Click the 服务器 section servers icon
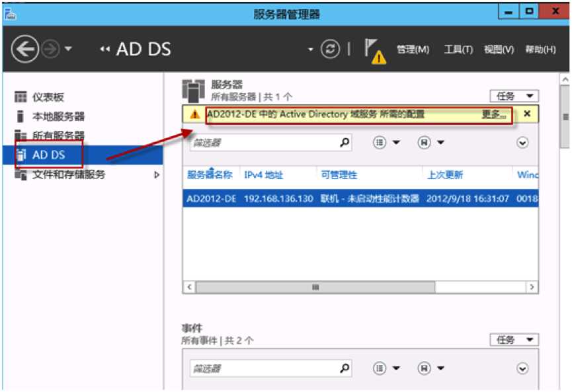The height and width of the screenshot is (392, 572). click(x=193, y=91)
